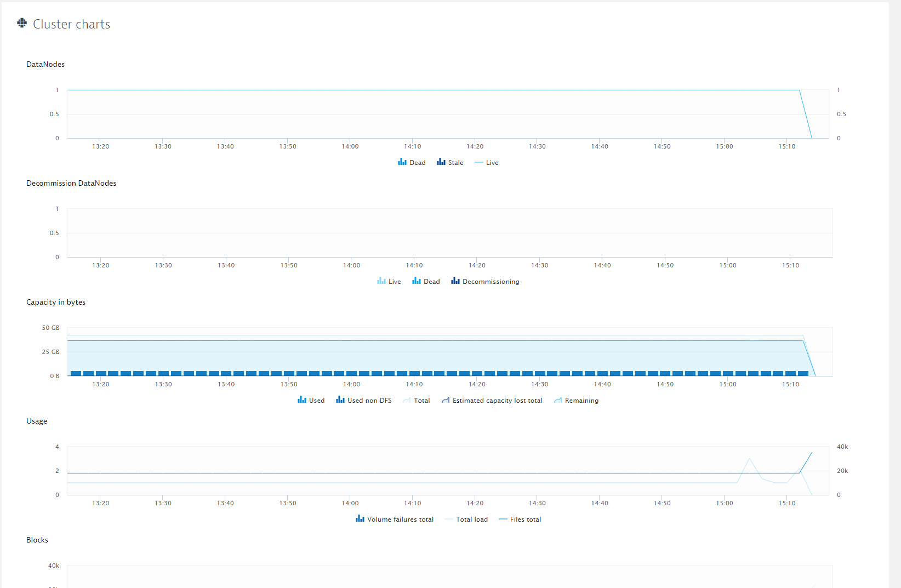Screen dimensions: 901x588
Task: Toggle the Used series in Capacity legend
Action: pyautogui.click(x=311, y=401)
